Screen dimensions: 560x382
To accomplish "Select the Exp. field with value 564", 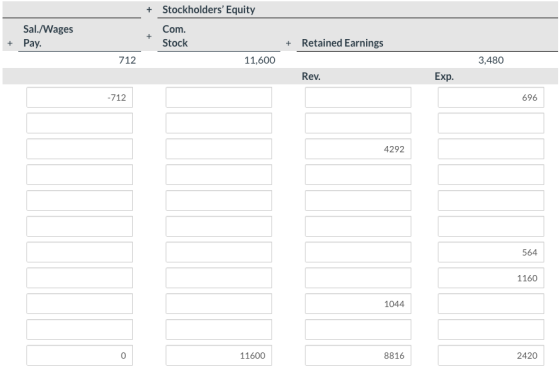I will point(491,252).
